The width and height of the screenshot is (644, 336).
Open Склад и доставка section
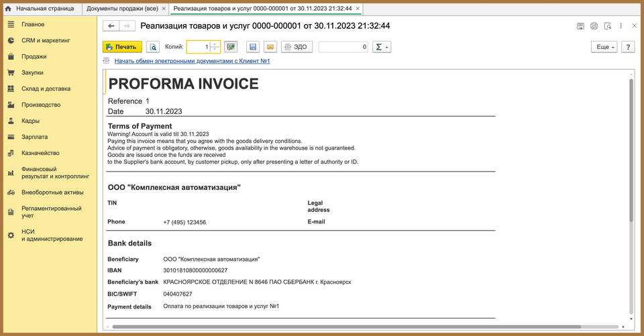(46, 89)
